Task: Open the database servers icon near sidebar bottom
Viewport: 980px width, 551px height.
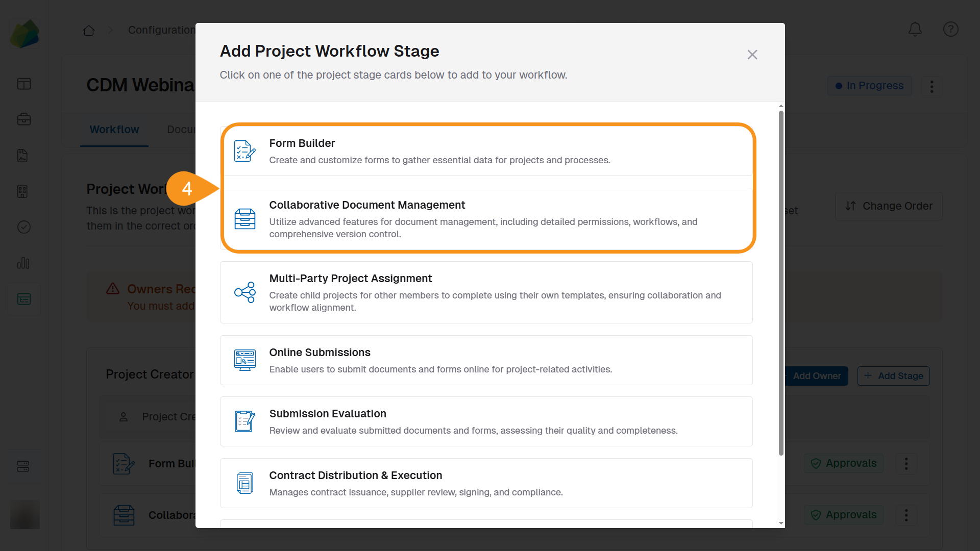Action: (23, 466)
